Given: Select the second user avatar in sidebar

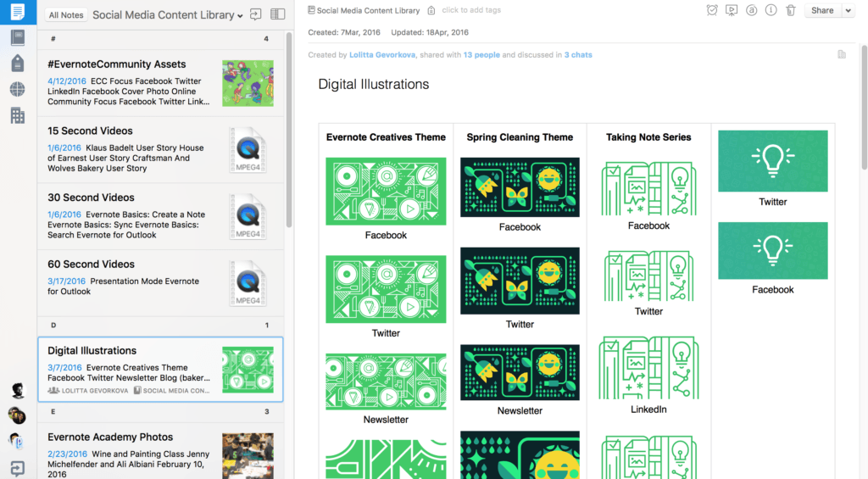Looking at the screenshot, I should [x=17, y=415].
